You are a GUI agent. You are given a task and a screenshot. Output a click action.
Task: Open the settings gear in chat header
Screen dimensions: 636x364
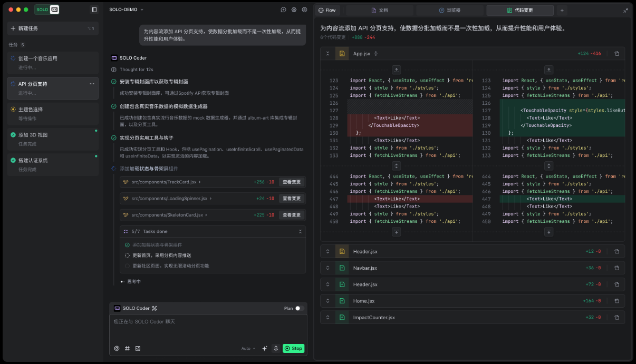tap(294, 9)
